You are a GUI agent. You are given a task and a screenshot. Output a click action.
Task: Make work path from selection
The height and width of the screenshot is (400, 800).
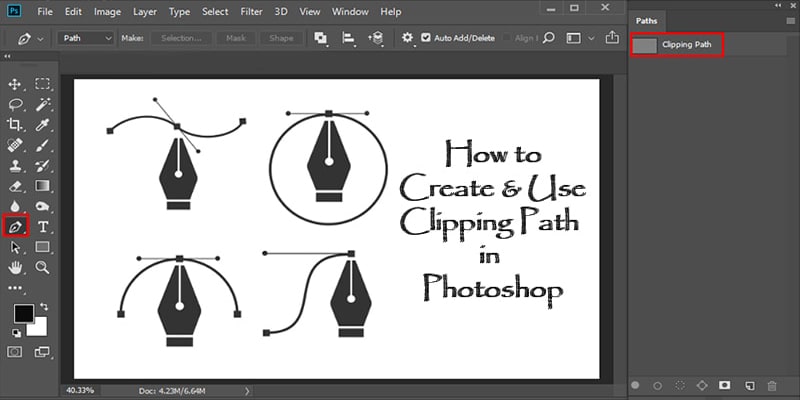(702, 386)
